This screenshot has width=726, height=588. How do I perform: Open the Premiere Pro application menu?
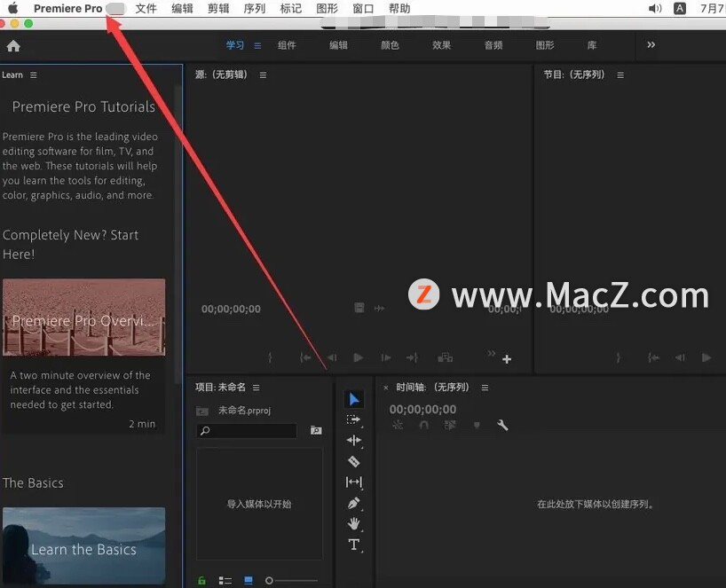tap(68, 8)
